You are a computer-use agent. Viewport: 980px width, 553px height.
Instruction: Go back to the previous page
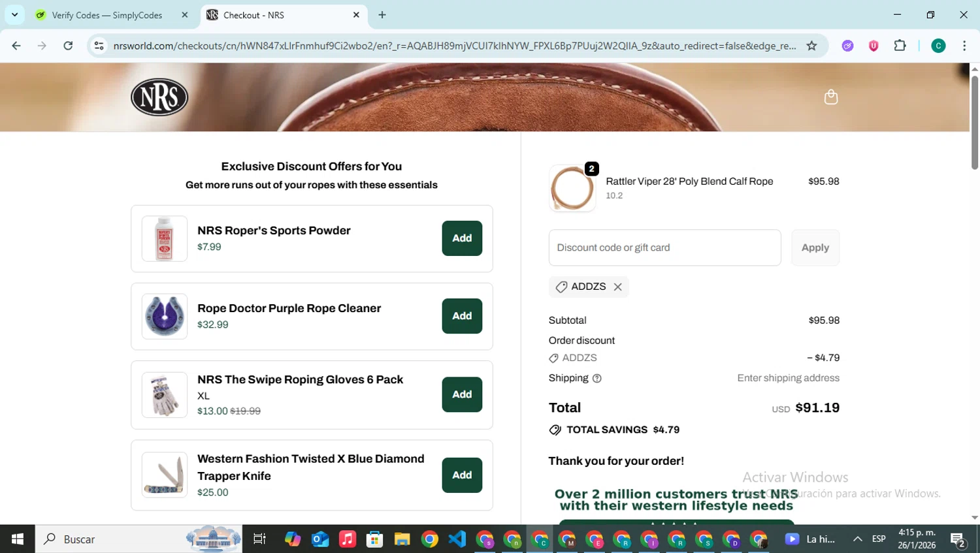(16, 46)
